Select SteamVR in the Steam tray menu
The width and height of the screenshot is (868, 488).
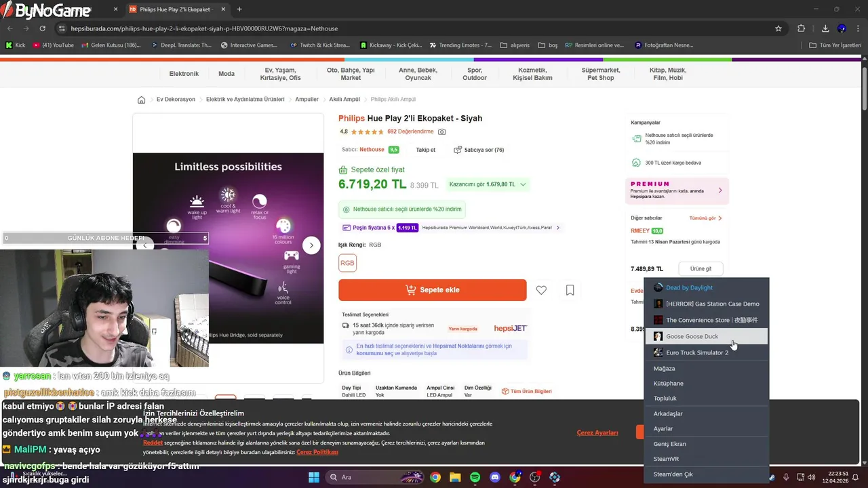pos(707,459)
